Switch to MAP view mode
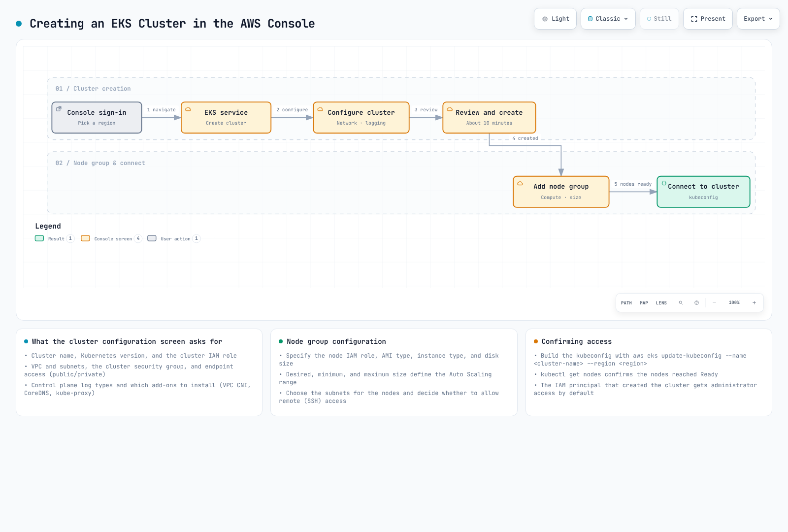The image size is (788, 532). pyautogui.click(x=644, y=303)
